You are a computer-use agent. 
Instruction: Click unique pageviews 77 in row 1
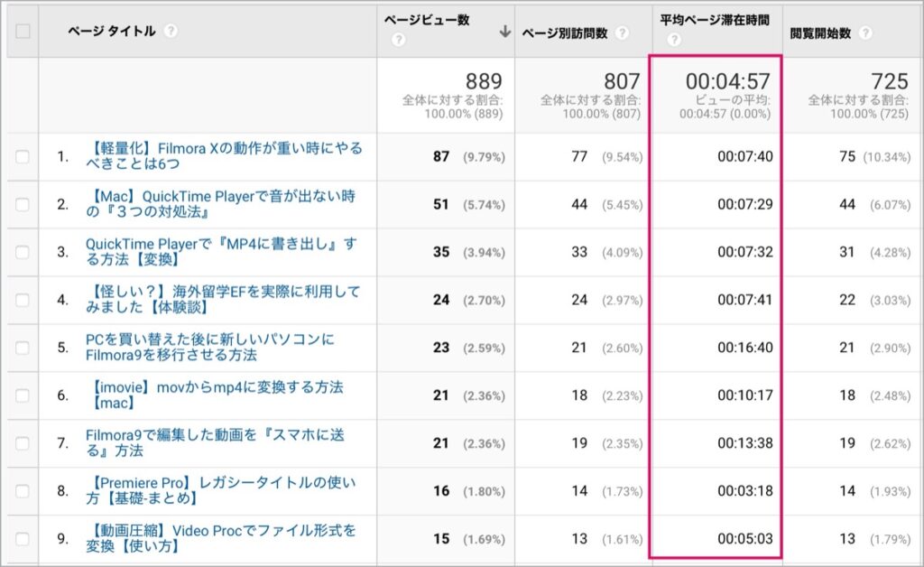(x=579, y=156)
